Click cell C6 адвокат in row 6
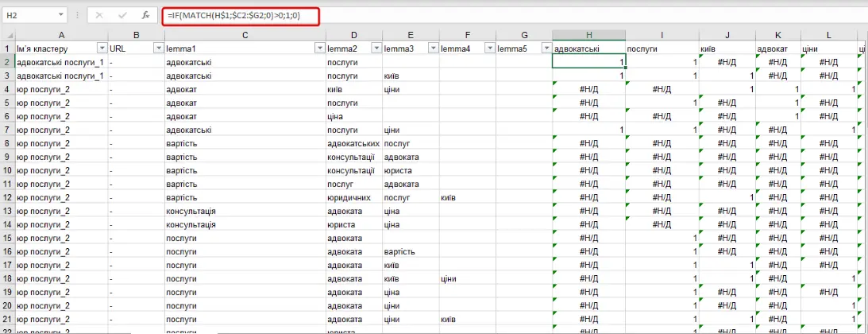The height and width of the screenshot is (334, 868). coord(245,116)
